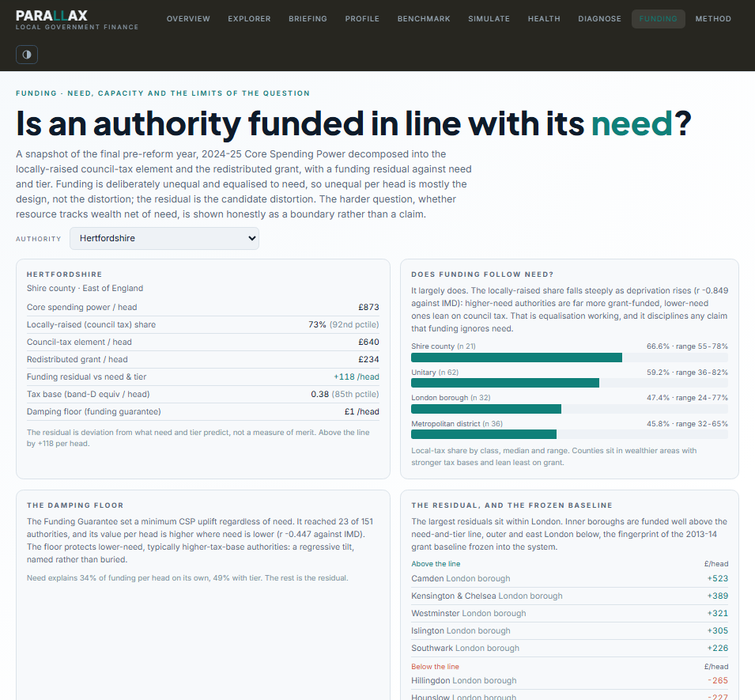This screenshot has width=755, height=700.
Task: Click '66.6% · range 55-78%' value
Action: 687,346
